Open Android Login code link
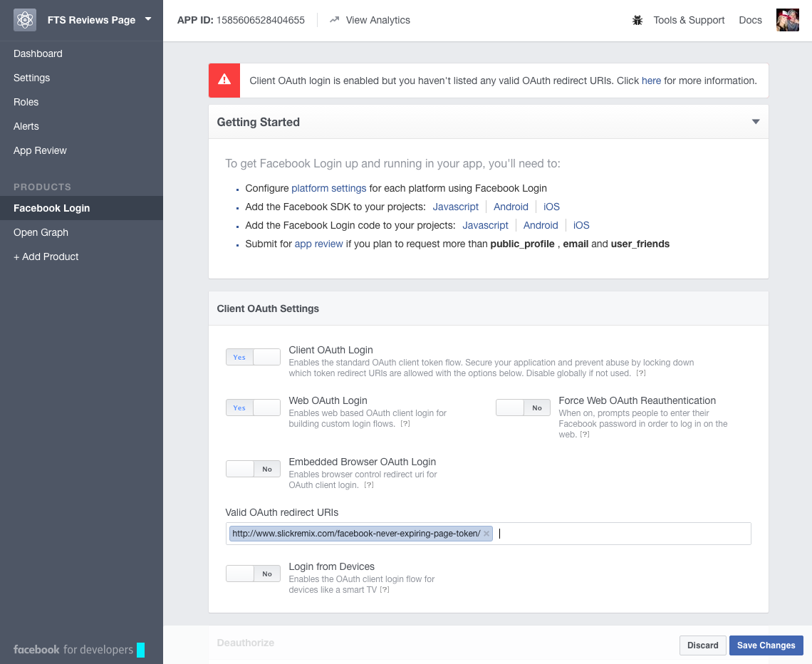This screenshot has height=664, width=812. 541,225
